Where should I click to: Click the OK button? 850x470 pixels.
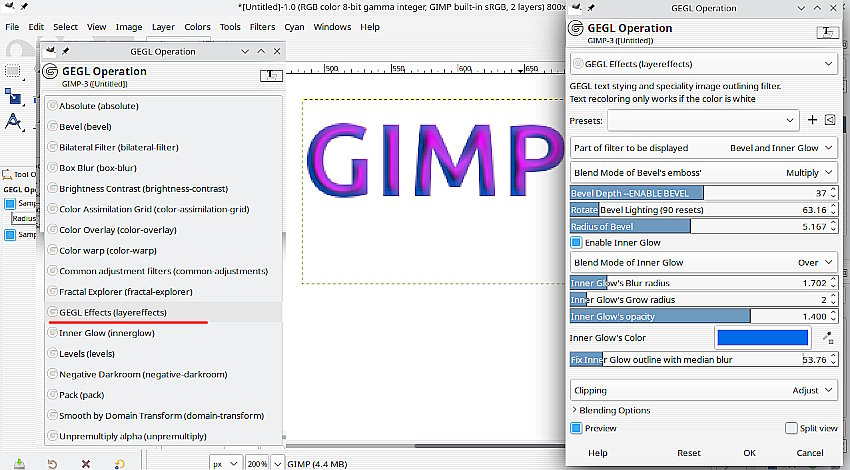click(x=750, y=453)
